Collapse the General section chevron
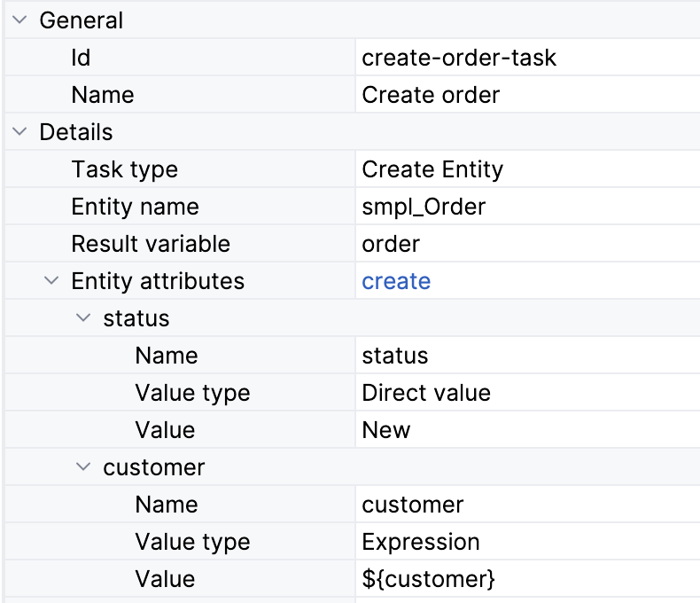 tap(19, 21)
